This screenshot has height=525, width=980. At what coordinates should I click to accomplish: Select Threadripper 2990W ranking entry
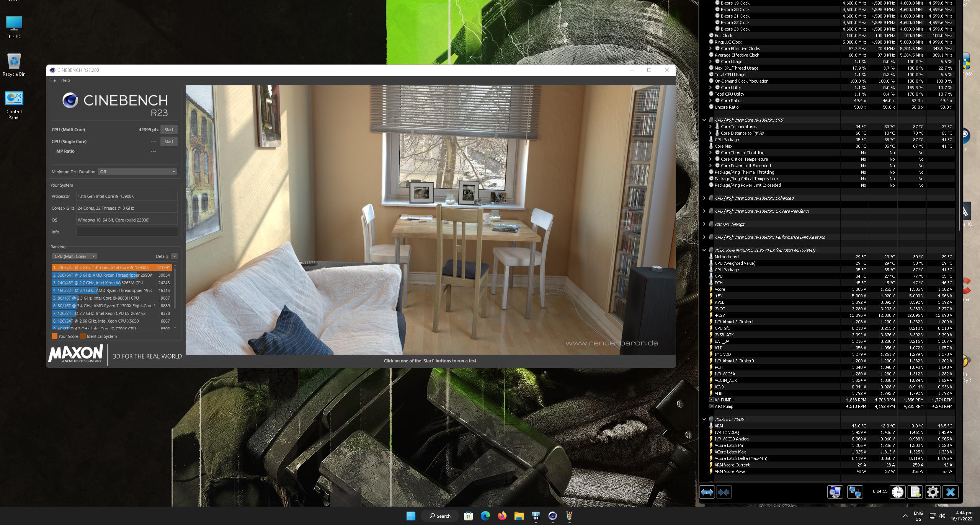(x=111, y=275)
